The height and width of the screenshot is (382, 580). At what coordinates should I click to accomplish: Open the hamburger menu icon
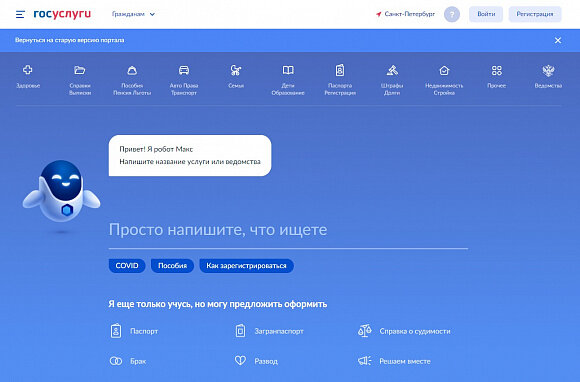[20, 14]
